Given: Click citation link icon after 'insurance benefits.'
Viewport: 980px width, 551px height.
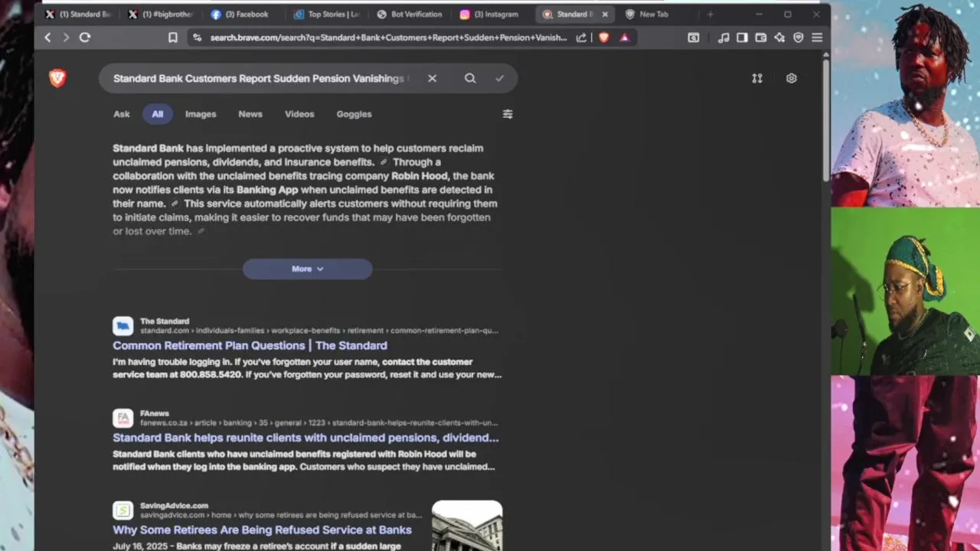Looking at the screenshot, I should pyautogui.click(x=384, y=162).
